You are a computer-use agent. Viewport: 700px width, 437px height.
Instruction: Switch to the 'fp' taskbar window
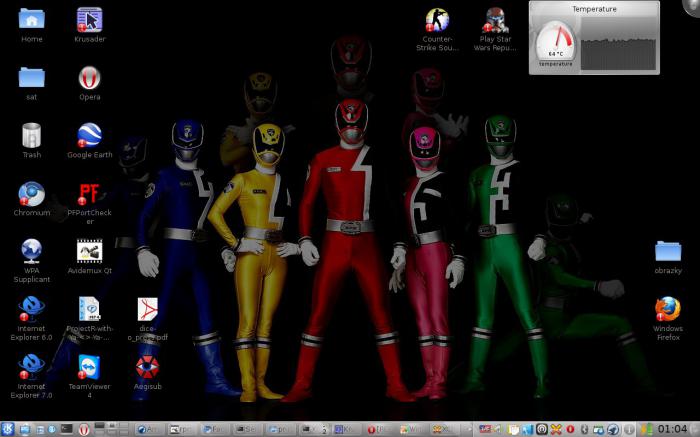tap(181, 429)
